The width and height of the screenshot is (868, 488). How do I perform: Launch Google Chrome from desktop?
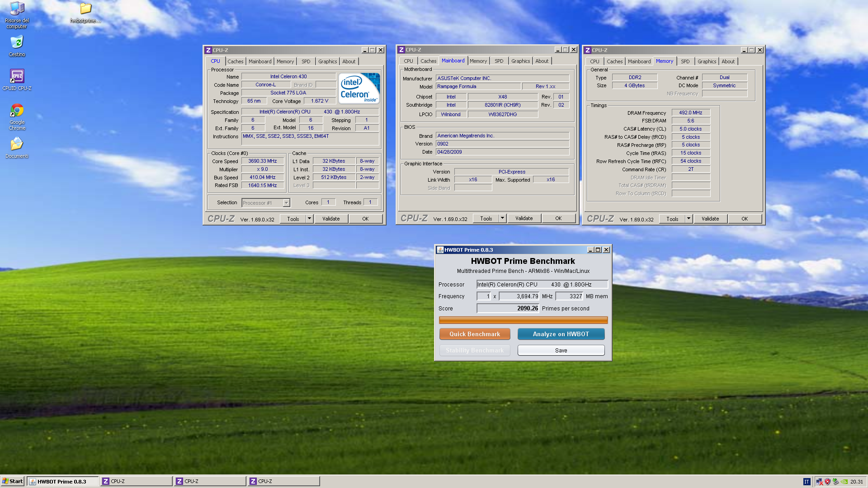pyautogui.click(x=17, y=117)
